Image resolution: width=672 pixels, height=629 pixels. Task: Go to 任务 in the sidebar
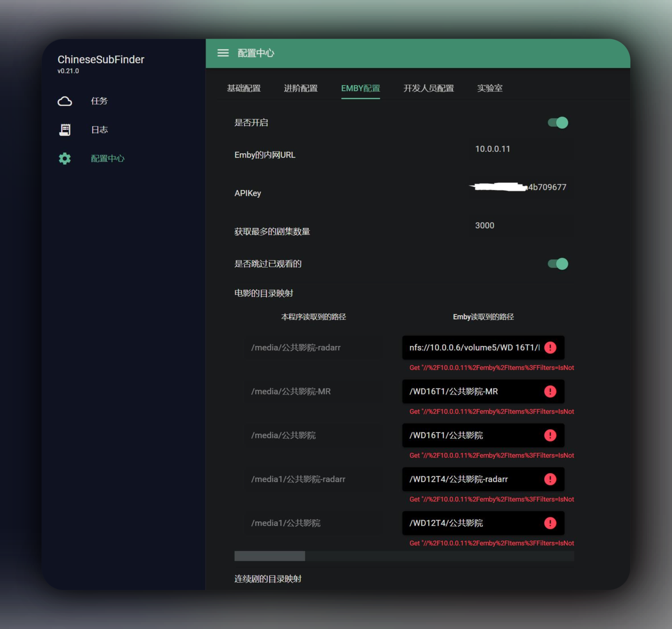pos(99,101)
